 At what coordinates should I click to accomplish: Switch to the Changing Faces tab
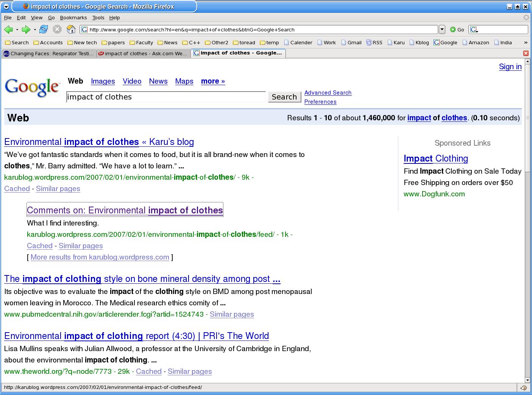coord(49,53)
